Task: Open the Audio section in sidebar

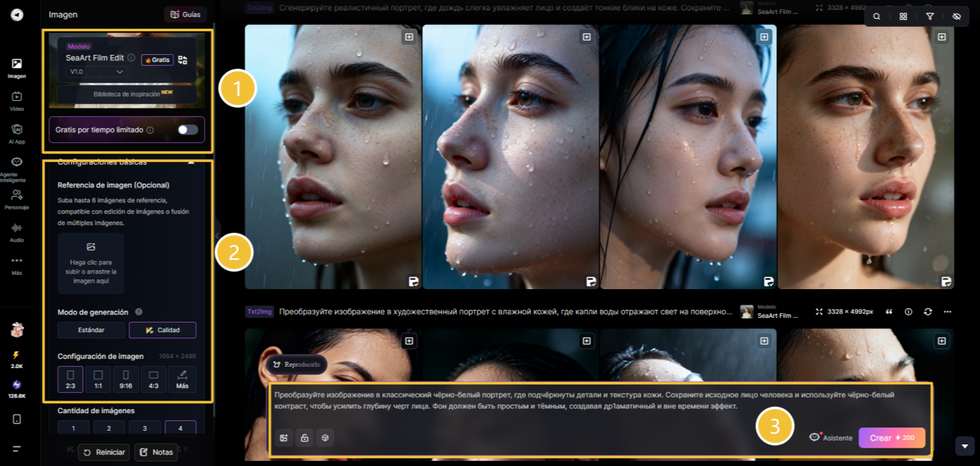Action: click(x=17, y=232)
